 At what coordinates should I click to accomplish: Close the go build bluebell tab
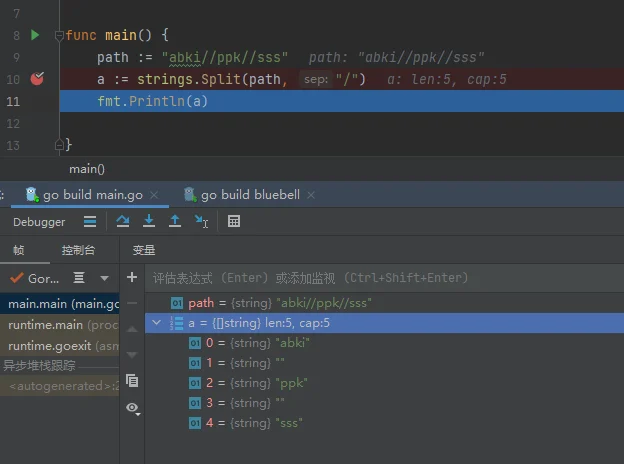[x=311, y=195]
